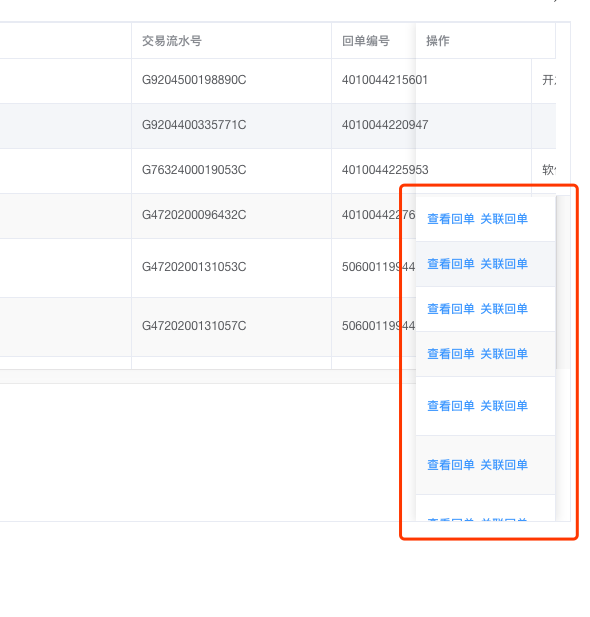This screenshot has width=590, height=617.
Task: Click receipt number 4010044220947
Action: (x=385, y=125)
